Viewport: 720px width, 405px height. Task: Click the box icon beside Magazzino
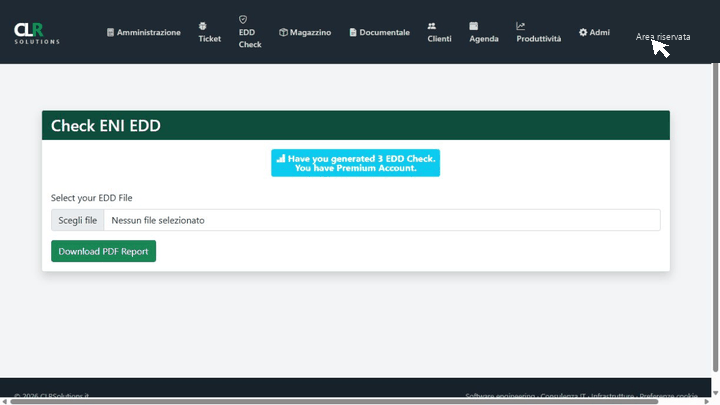click(283, 32)
